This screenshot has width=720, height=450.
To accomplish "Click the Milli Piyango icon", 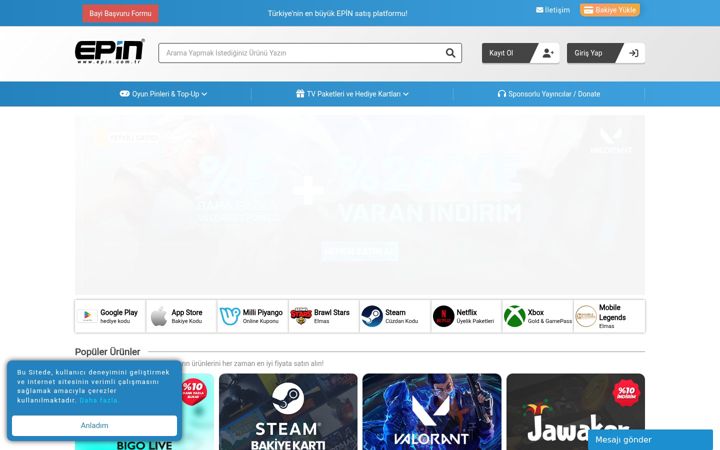I will [230, 316].
